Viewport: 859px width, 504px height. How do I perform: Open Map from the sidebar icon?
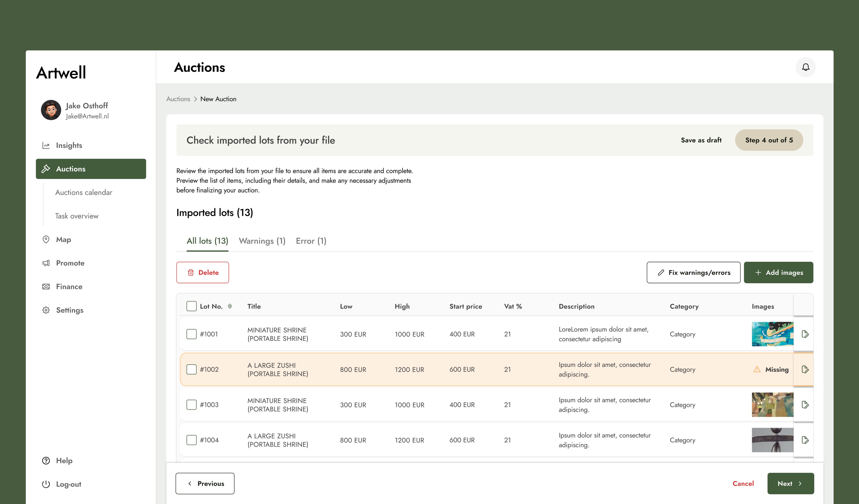[x=46, y=239]
